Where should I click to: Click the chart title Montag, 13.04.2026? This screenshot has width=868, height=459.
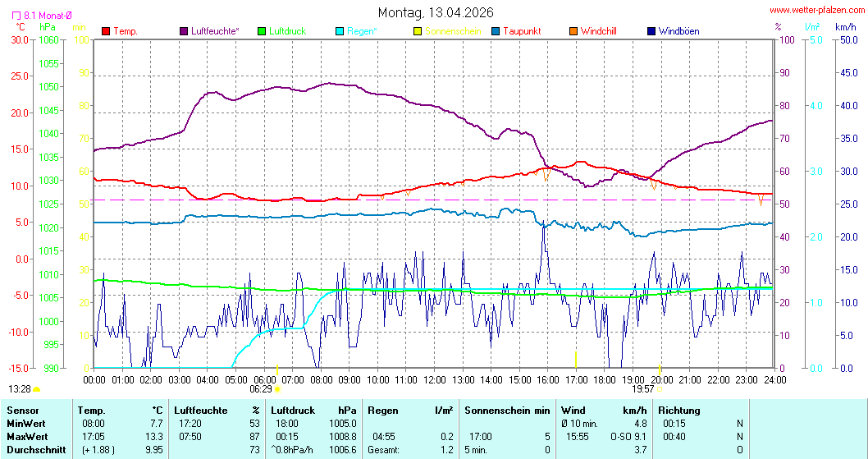click(x=436, y=13)
